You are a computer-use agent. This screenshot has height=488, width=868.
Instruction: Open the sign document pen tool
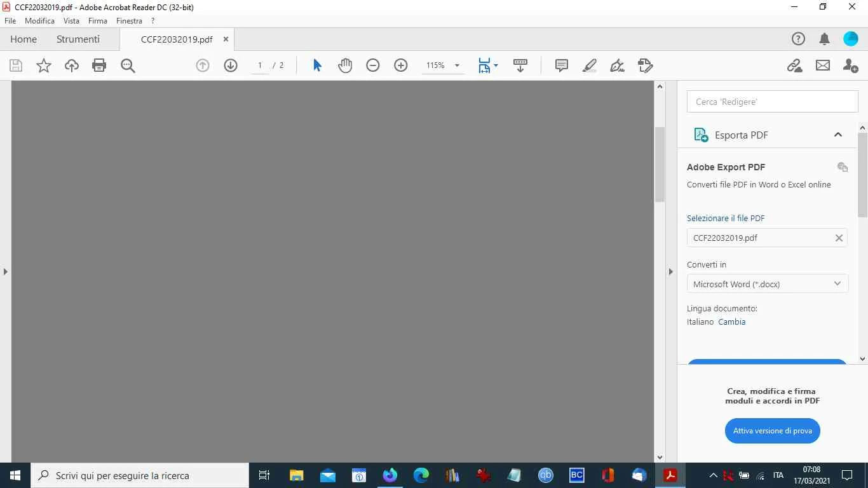618,65
